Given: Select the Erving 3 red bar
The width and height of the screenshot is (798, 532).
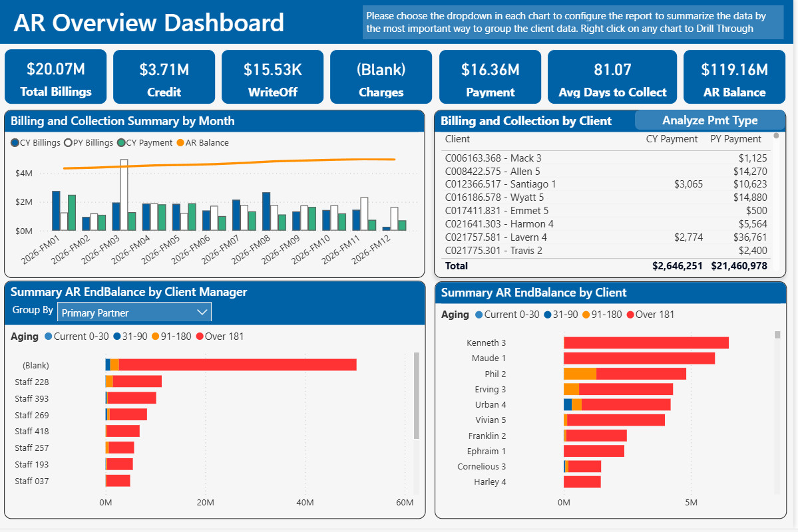Looking at the screenshot, I should click(x=626, y=389).
